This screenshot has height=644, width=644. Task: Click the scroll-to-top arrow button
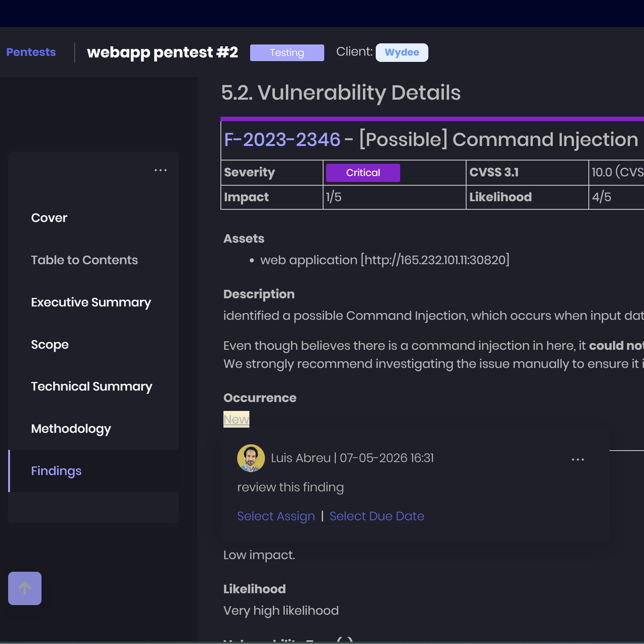pos(25,588)
